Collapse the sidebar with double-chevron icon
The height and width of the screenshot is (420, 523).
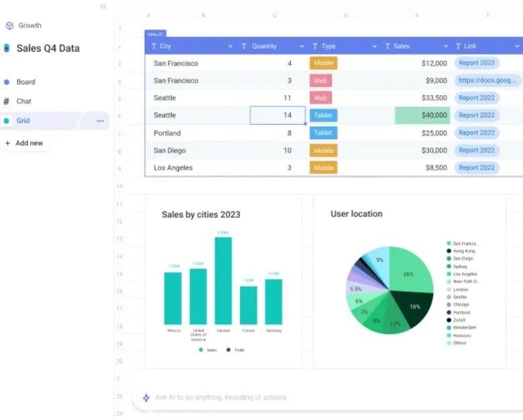[103, 7]
